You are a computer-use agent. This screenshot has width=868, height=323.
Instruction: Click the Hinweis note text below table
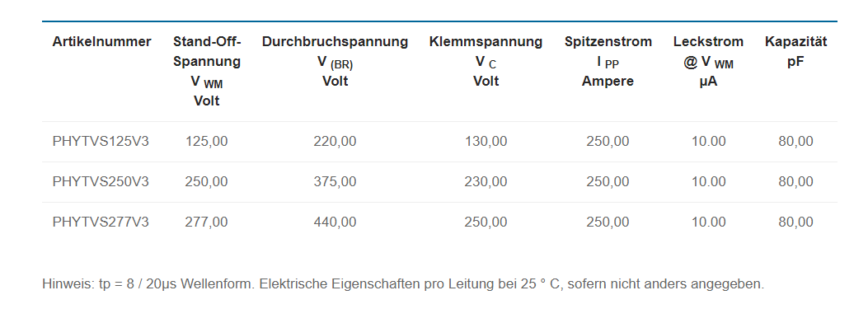(x=403, y=285)
